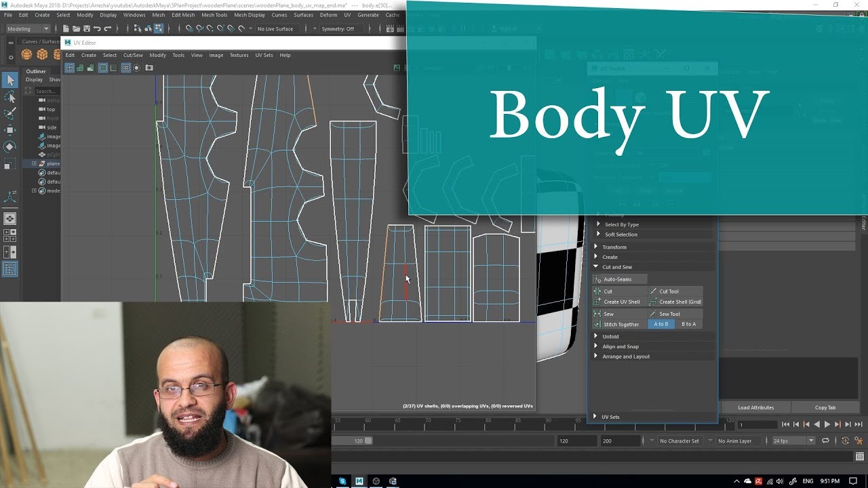Select A to B stitch direction
The image size is (868, 488).
pos(661,324)
